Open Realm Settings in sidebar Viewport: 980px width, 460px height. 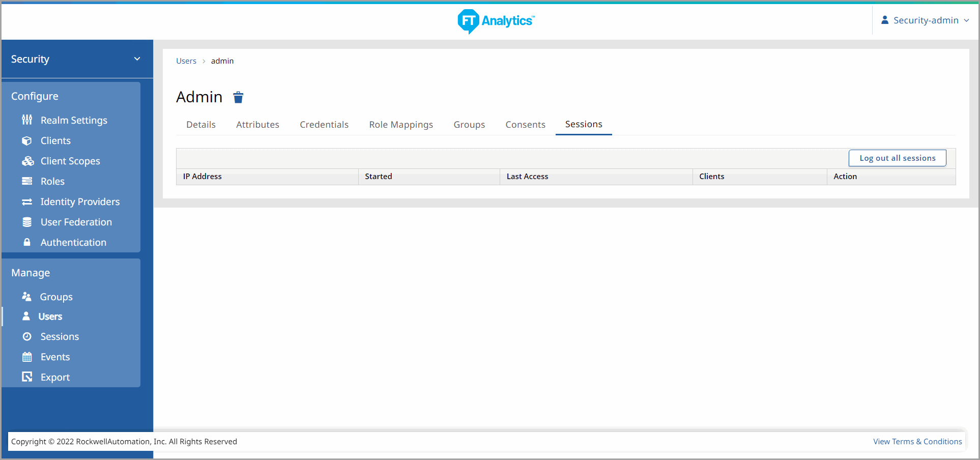[x=74, y=120]
